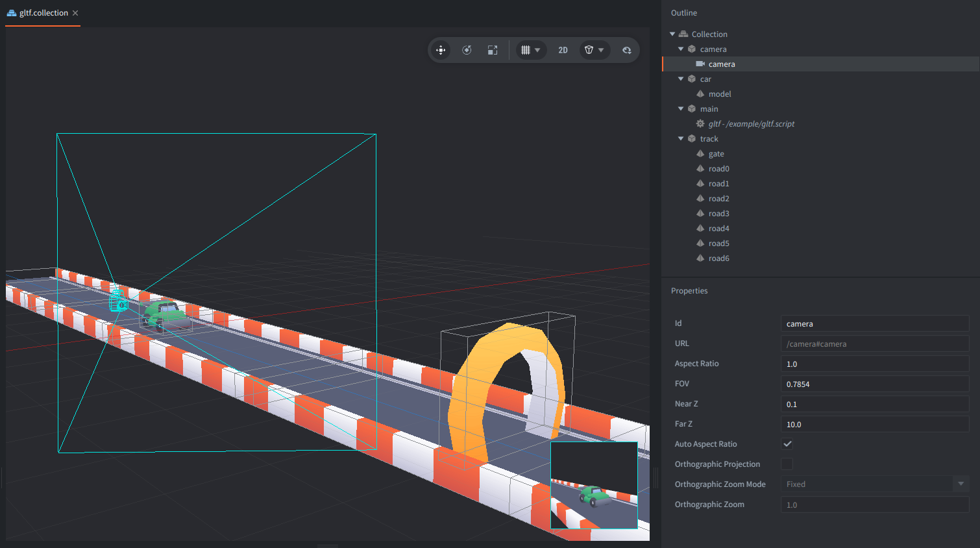Disable the Auto Aspect Ratio checkbox
Viewport: 980px width, 548px height.
tap(787, 444)
